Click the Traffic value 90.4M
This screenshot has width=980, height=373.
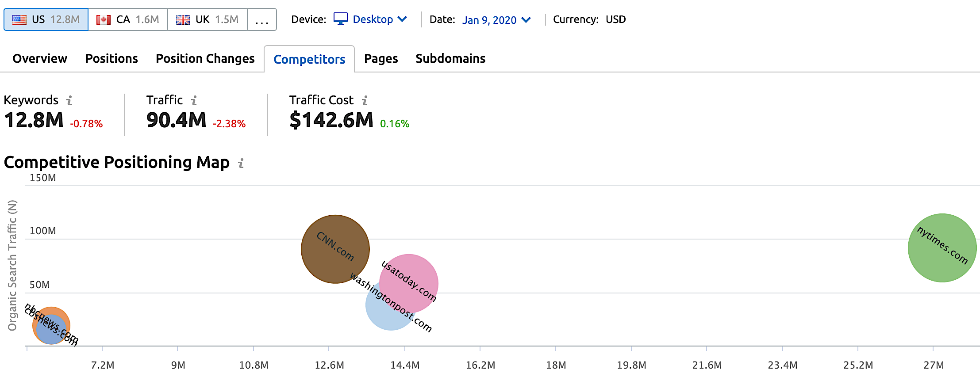pyautogui.click(x=177, y=120)
